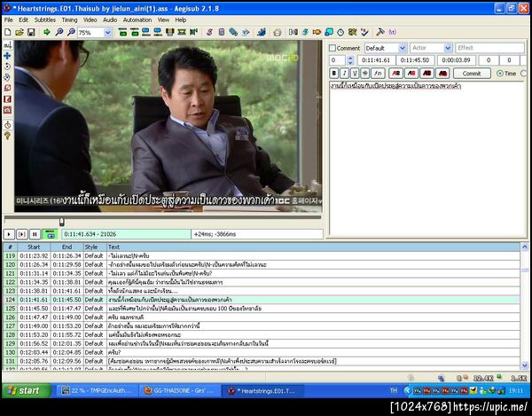Snap subtitles to scene icon

[182, 32]
